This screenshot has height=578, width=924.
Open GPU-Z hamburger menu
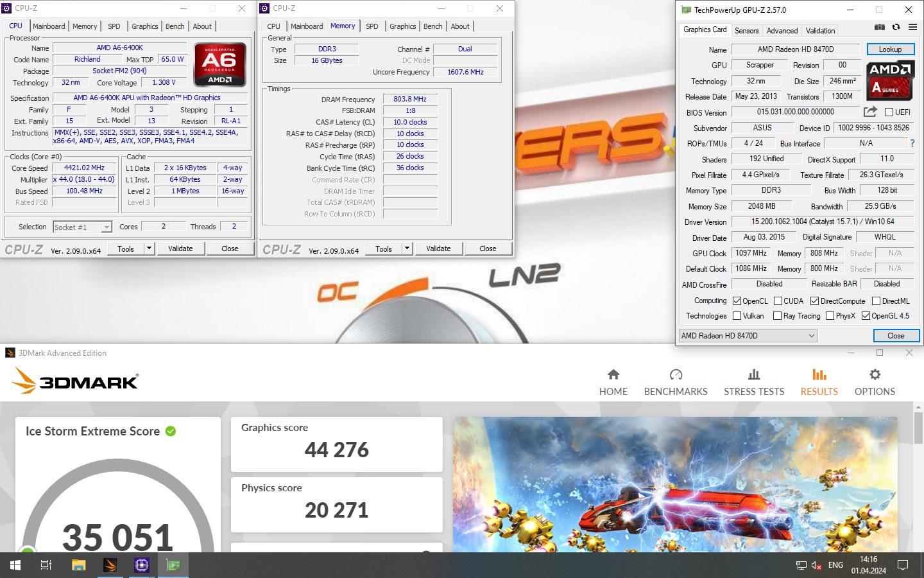(x=912, y=27)
